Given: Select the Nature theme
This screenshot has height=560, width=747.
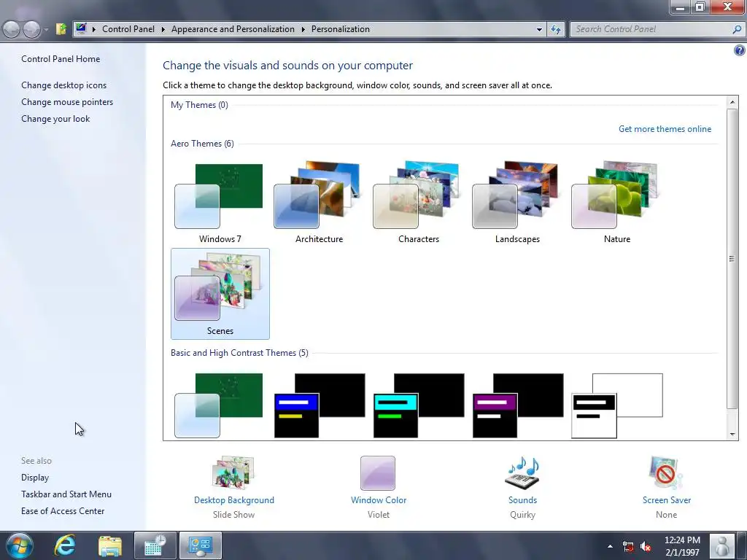Looking at the screenshot, I should pyautogui.click(x=616, y=203).
